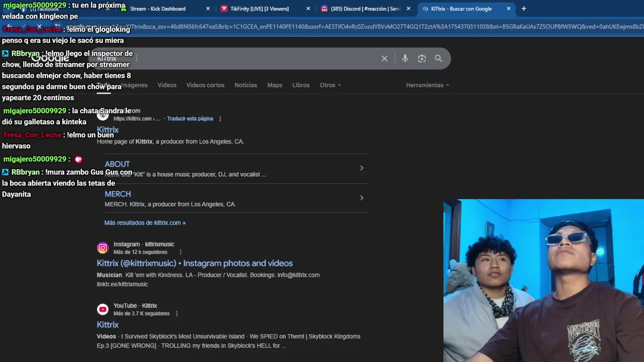The image size is (644, 362).
Task: Click Traducir esta página link
Action: (190, 119)
